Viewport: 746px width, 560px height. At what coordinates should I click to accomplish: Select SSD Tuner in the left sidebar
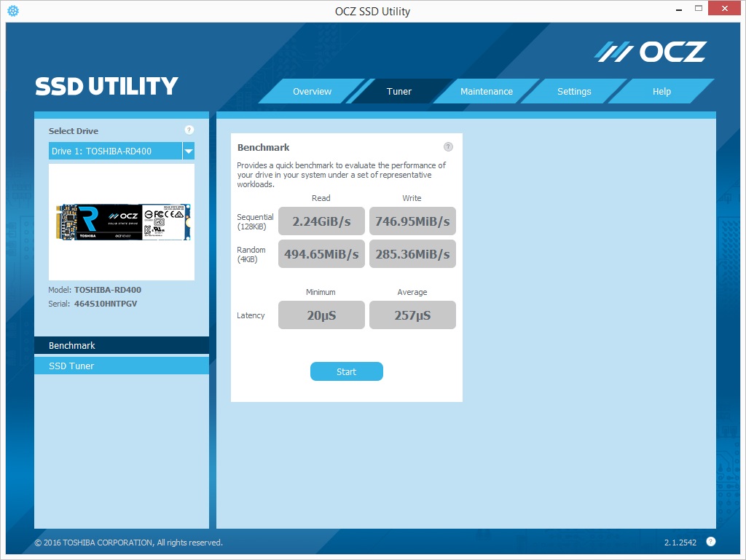pos(122,366)
